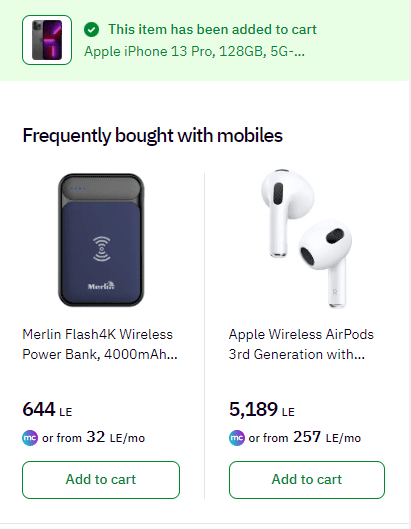Click the 5,189 LE price
Image resolution: width=411 pixels, height=529 pixels.
pyautogui.click(x=262, y=410)
